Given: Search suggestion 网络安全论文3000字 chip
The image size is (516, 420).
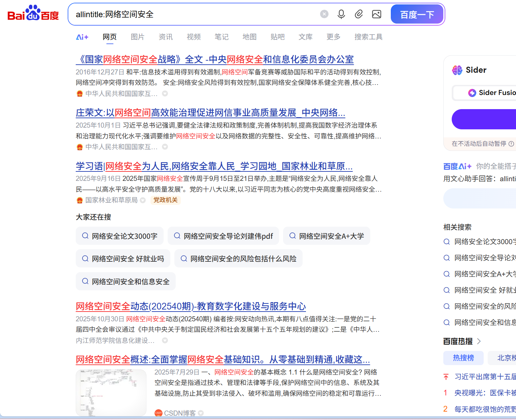Looking at the screenshot, I should click(119, 236).
